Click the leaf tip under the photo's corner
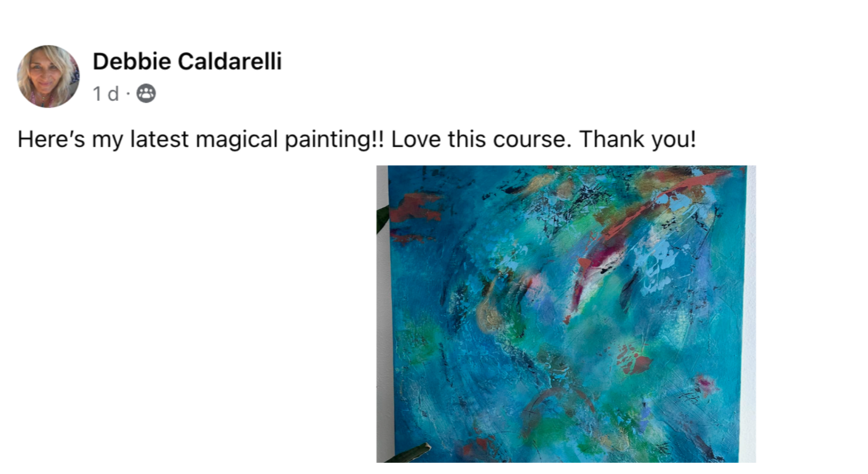Screen dimensions: 868x474 [408, 452]
